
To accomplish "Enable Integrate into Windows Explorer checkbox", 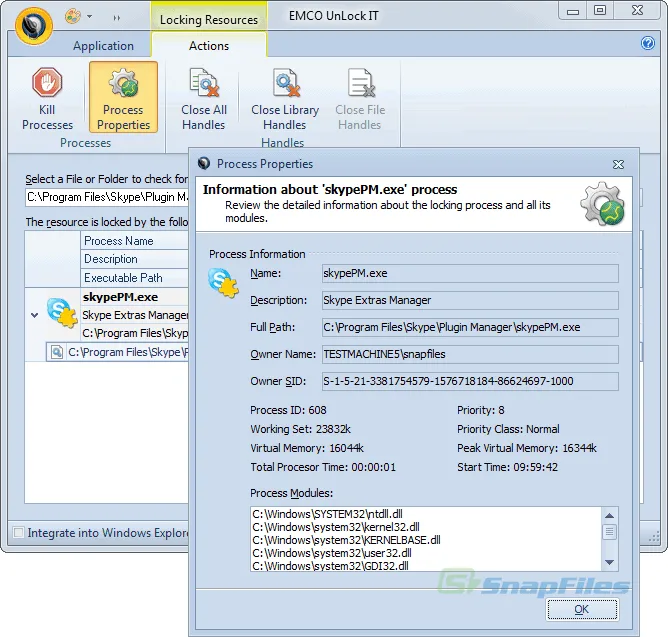I will (18, 533).
